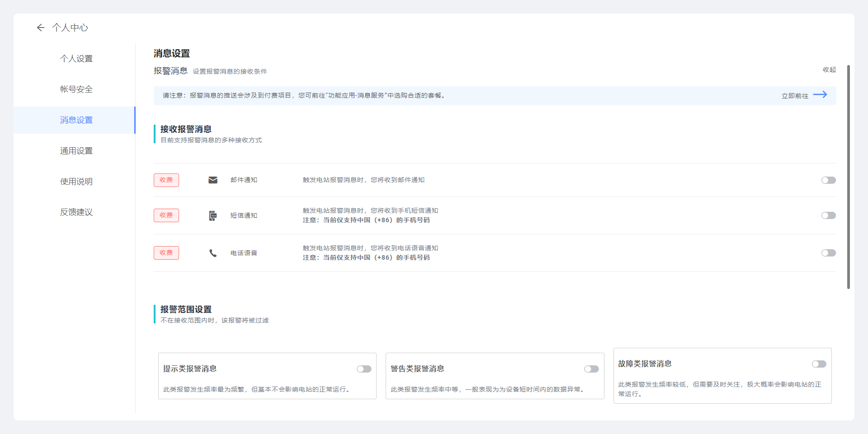The image size is (868, 434).
Task: Click the back arrow beside 个人中心
Action: coord(41,28)
